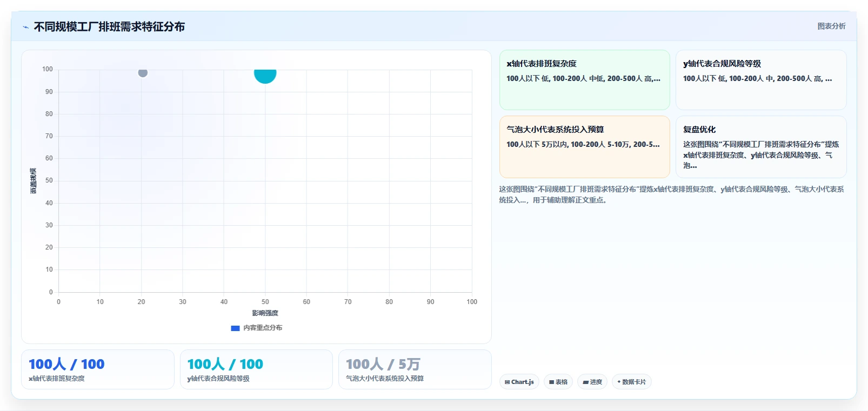Select the teal 100人 / 100 metric card
The image size is (868, 411).
click(x=256, y=369)
